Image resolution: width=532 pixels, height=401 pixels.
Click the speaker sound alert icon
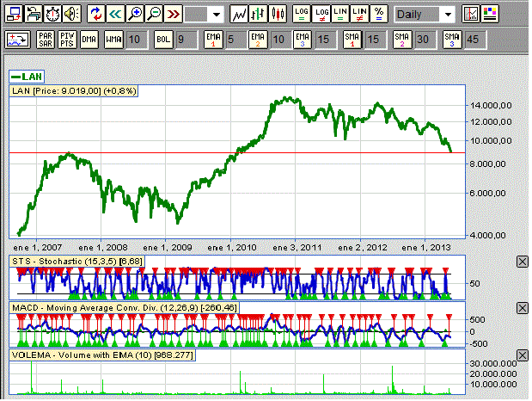click(70, 14)
